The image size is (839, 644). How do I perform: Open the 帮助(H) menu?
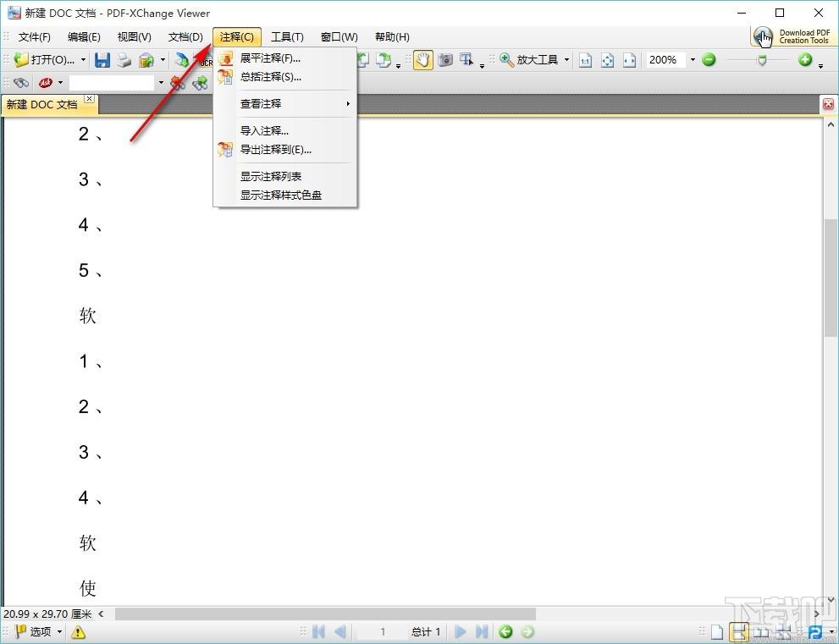point(392,37)
